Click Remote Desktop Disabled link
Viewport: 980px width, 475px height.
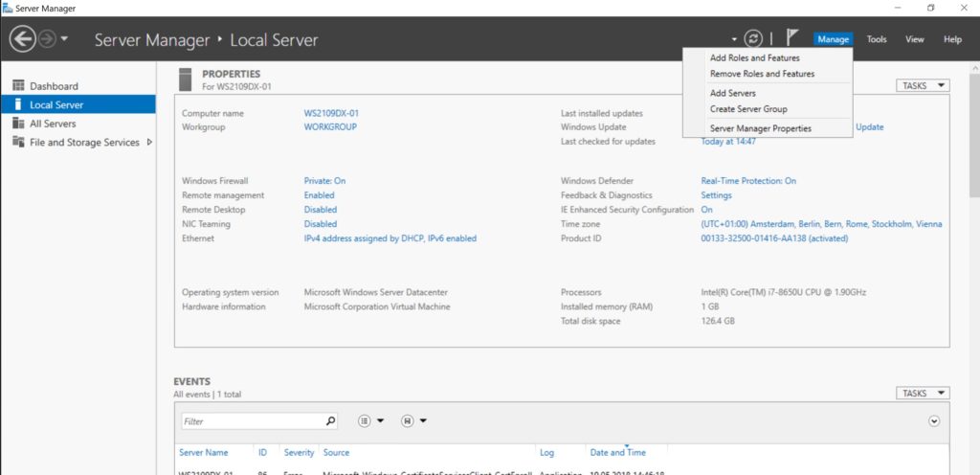coord(320,210)
